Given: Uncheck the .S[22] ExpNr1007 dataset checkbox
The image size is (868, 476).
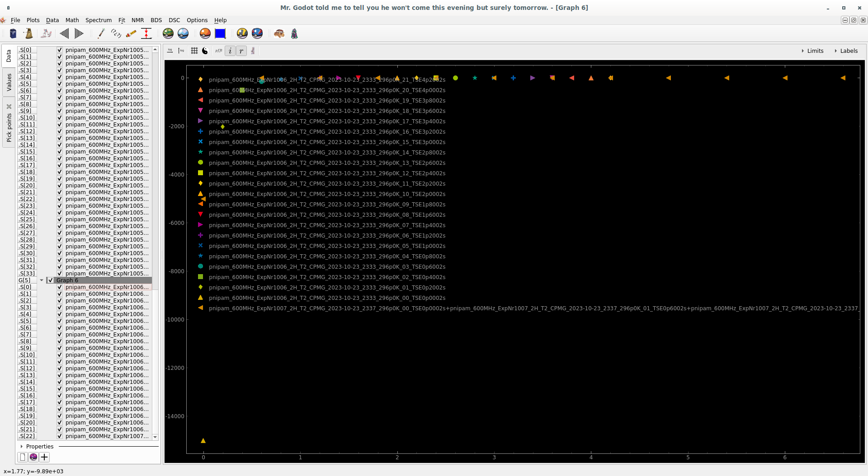Looking at the screenshot, I should pyautogui.click(x=59, y=436).
